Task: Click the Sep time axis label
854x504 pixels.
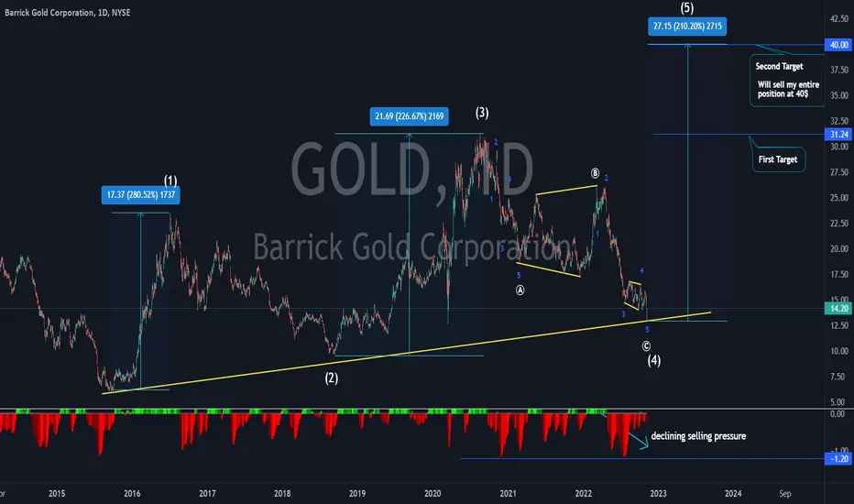Action: click(x=785, y=494)
